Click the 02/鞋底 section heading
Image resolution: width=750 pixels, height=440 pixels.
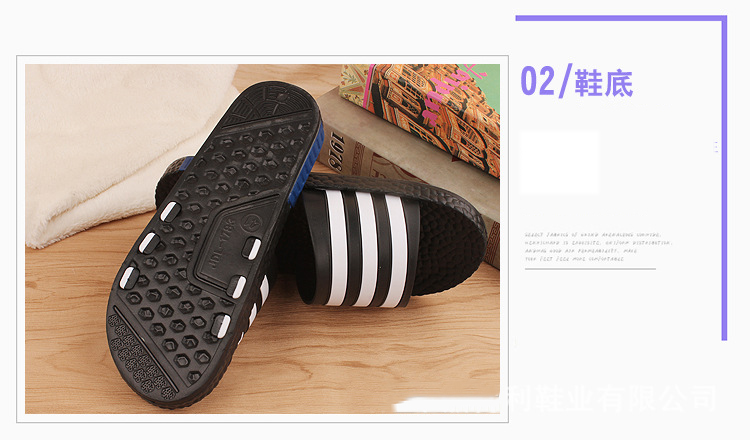point(576,82)
